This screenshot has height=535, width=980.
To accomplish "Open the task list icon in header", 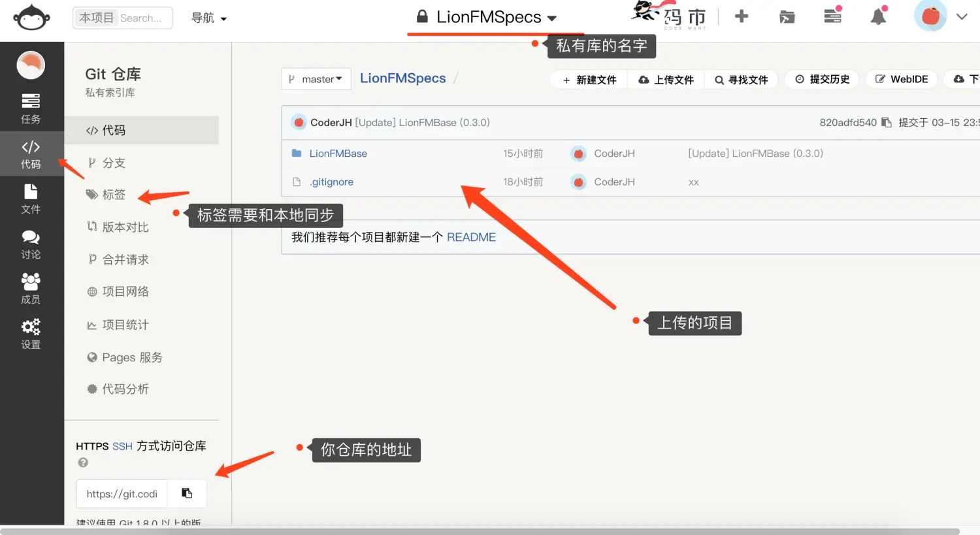I will click(x=832, y=16).
